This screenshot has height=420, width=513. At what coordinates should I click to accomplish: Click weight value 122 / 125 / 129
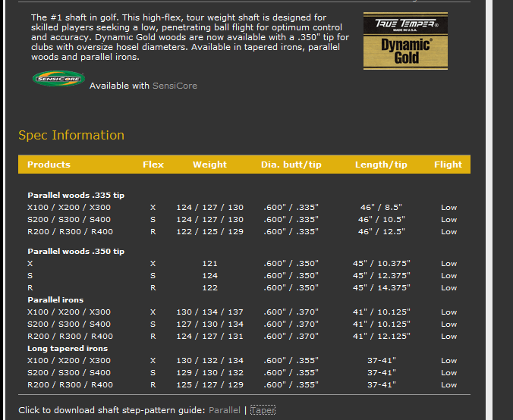(209, 232)
